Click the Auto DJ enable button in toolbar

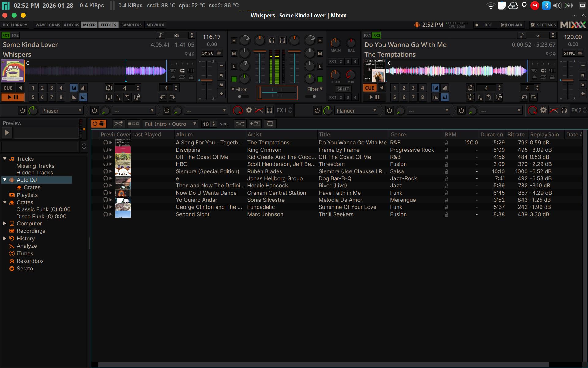98,124
